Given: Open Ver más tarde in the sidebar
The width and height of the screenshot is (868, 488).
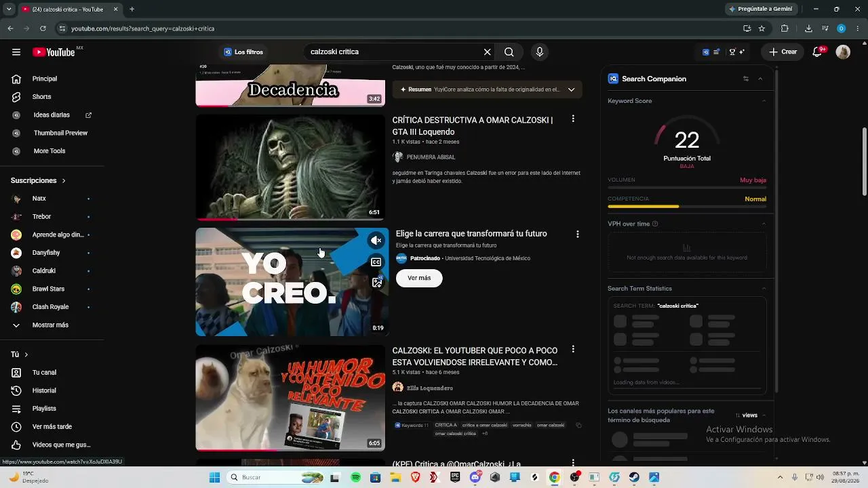Looking at the screenshot, I should [x=52, y=427].
